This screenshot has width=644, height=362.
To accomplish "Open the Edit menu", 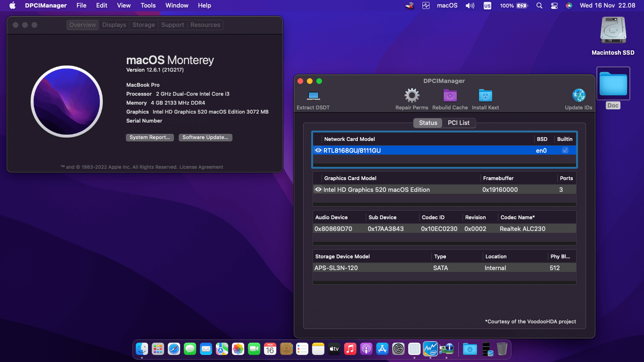I will pos(101,6).
